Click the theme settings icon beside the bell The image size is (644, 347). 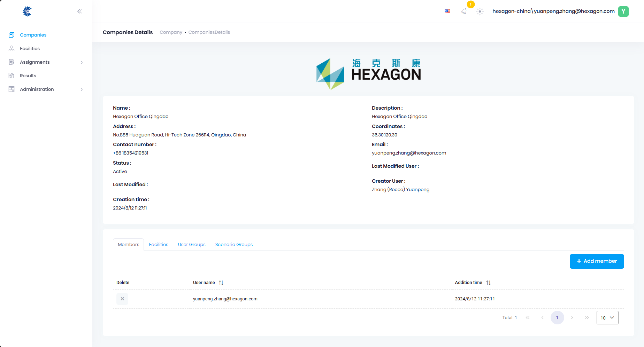coord(480,11)
